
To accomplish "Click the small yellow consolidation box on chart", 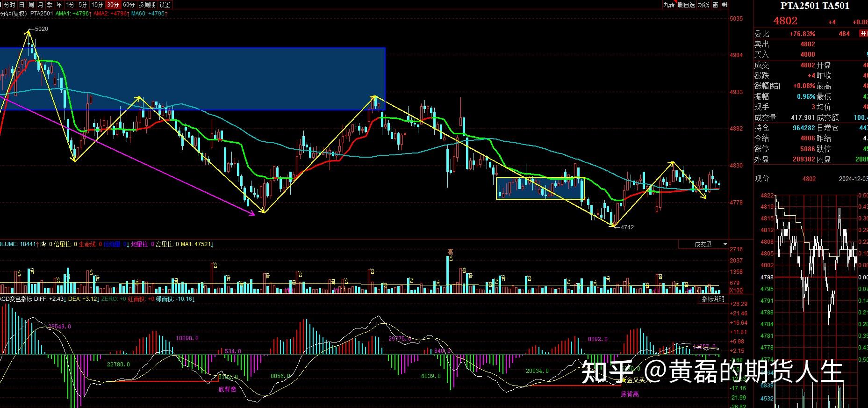I will tap(540, 188).
